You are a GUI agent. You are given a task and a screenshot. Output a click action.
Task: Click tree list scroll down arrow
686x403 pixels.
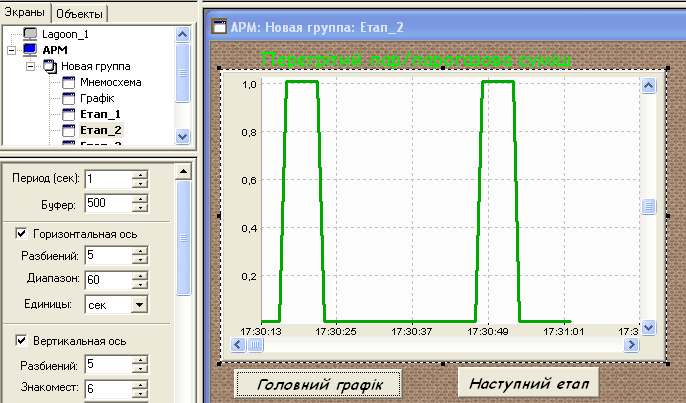point(182,137)
